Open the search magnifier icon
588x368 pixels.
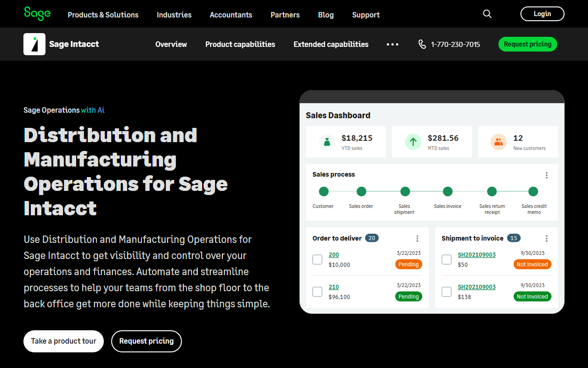(x=487, y=14)
